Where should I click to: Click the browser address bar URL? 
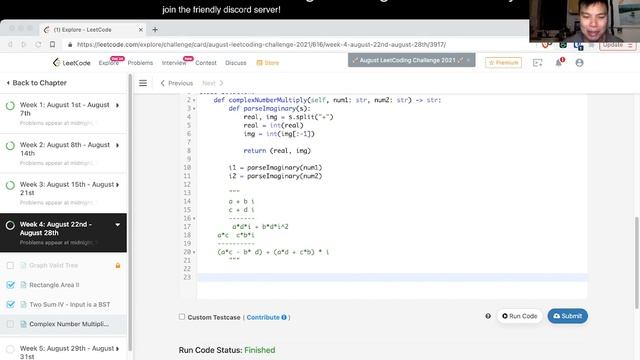(261, 44)
